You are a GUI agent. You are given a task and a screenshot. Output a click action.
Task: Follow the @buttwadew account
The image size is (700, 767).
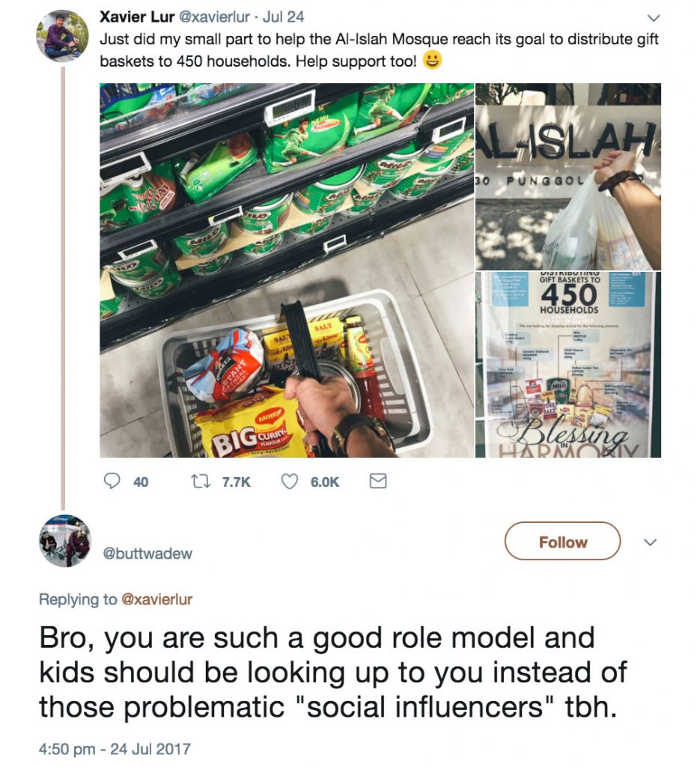click(x=563, y=541)
